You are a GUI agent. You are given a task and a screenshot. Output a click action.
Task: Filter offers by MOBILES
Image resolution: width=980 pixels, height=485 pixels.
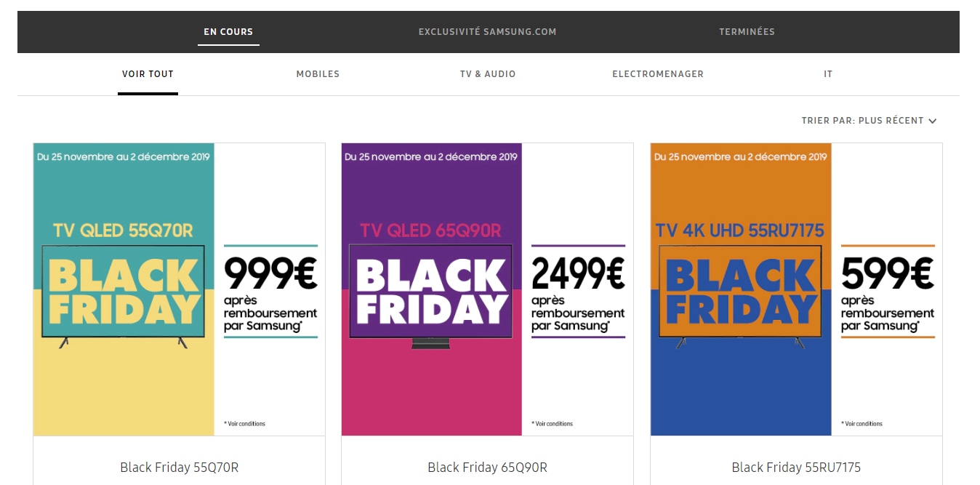point(318,74)
